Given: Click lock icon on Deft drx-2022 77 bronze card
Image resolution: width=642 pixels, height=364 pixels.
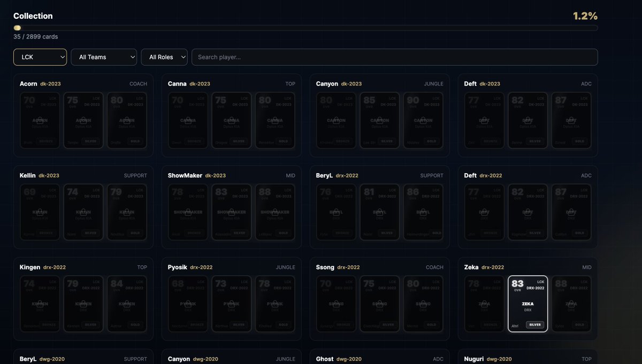Looking at the screenshot, I should pos(485,213).
